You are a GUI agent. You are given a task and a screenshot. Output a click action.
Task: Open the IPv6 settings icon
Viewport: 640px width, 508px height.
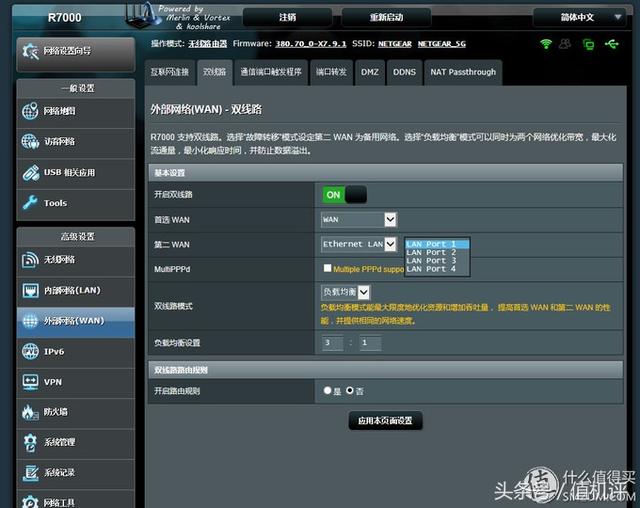tap(30, 351)
